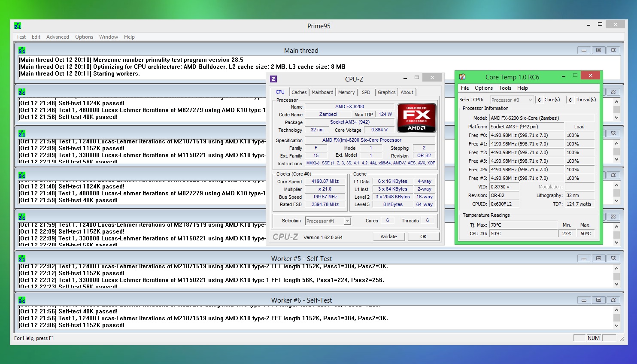Open Prime95's Help menu

tap(129, 37)
